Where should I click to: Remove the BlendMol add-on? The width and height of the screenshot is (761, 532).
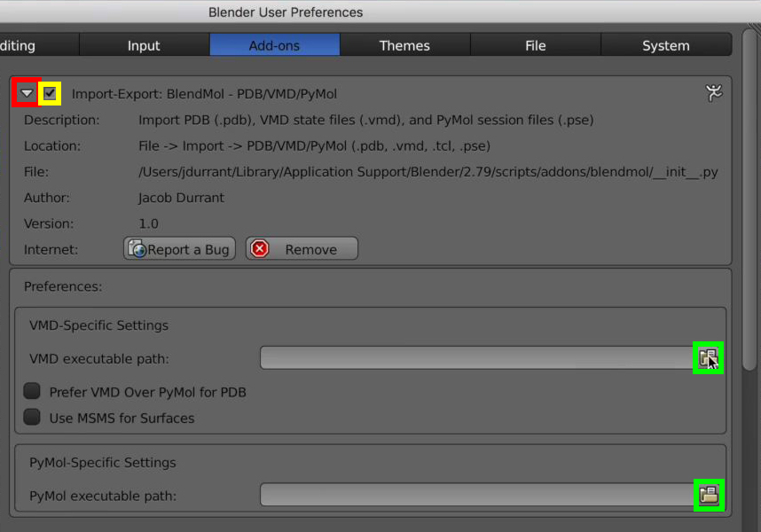click(x=302, y=249)
